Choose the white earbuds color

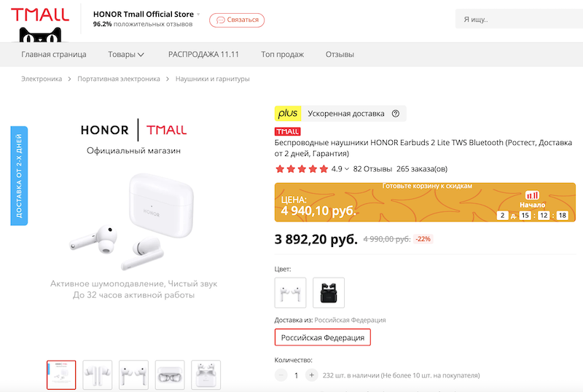pyautogui.click(x=291, y=292)
